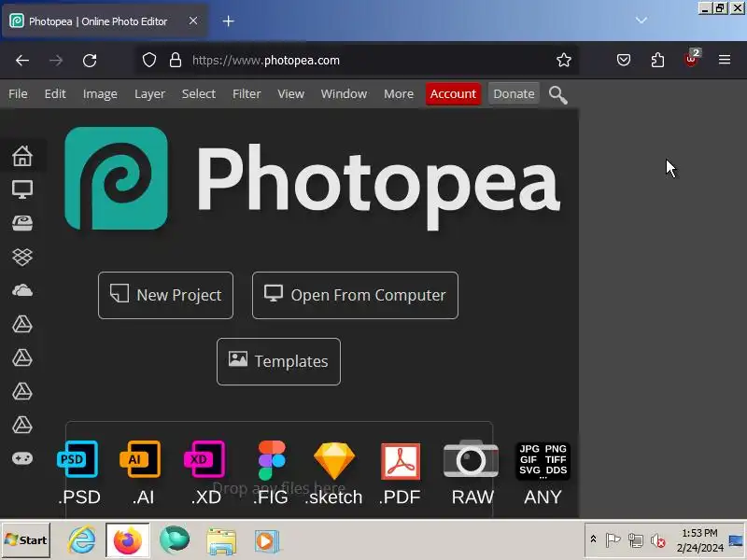Viewport: 747px width, 560px height.
Task: Open the More menu
Action: tap(399, 94)
